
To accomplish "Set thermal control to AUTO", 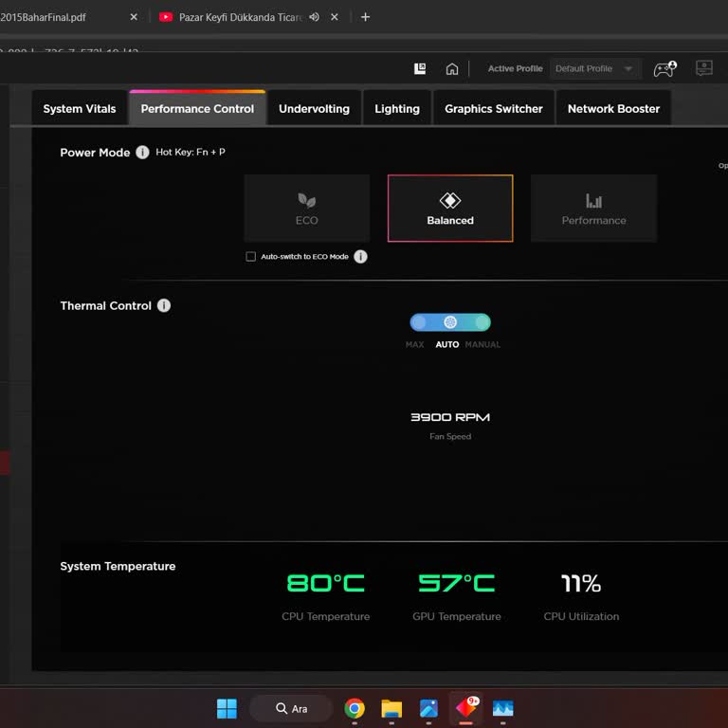I will tap(447, 344).
